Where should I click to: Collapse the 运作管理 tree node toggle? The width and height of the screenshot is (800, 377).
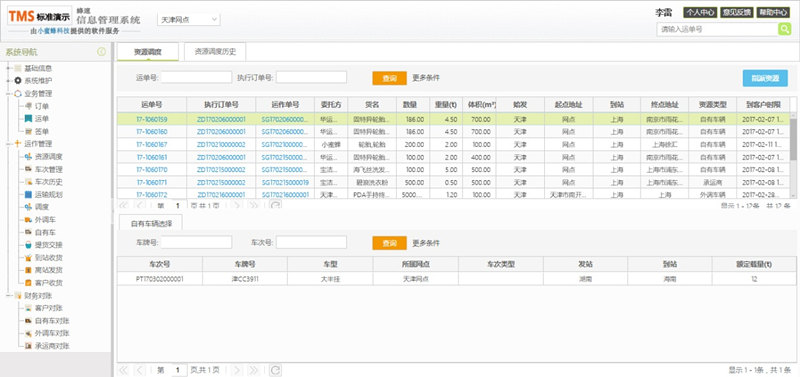tap(8, 144)
